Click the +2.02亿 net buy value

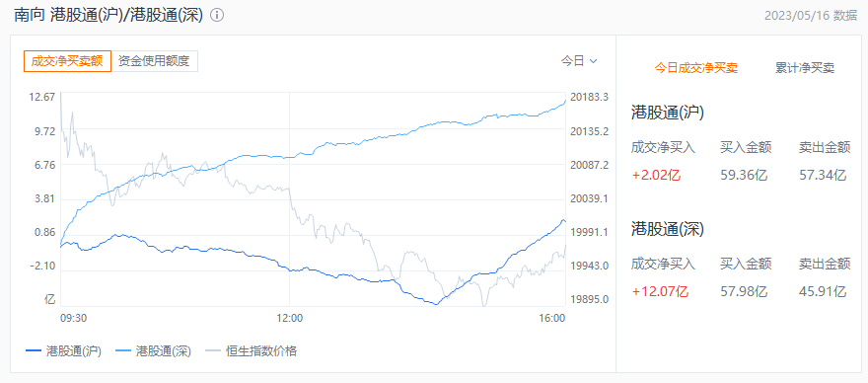point(656,176)
